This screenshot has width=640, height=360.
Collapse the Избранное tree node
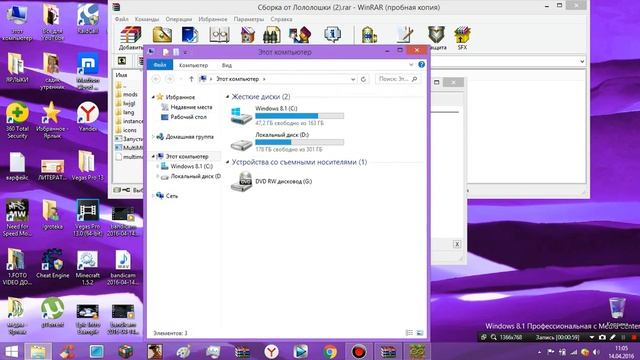coord(153,97)
